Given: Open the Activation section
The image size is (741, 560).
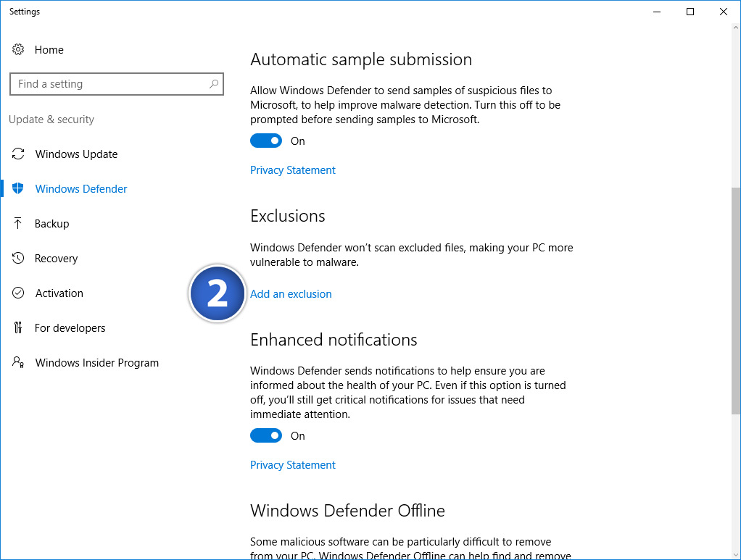Looking at the screenshot, I should click(59, 293).
